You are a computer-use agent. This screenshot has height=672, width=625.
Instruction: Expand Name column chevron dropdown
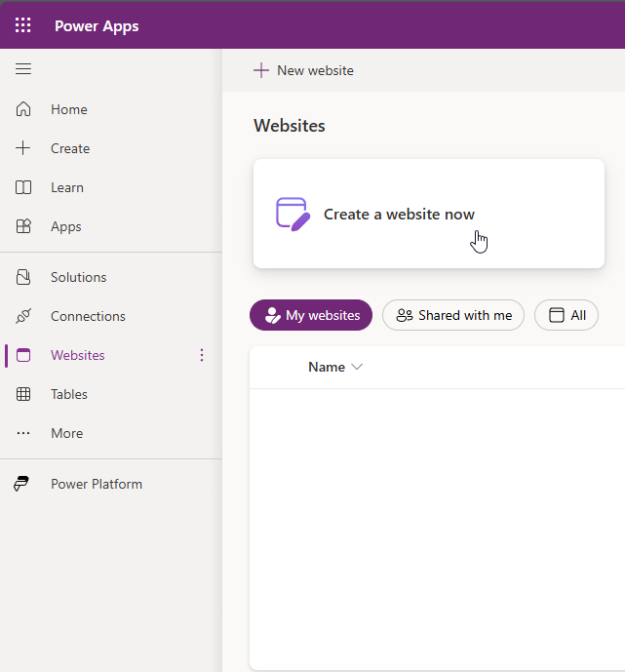pos(357,367)
